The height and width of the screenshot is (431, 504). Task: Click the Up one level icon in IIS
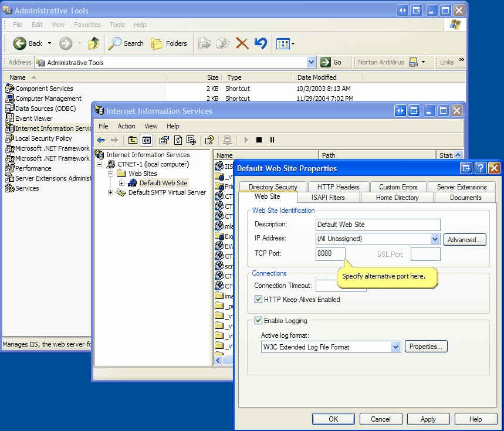click(133, 140)
